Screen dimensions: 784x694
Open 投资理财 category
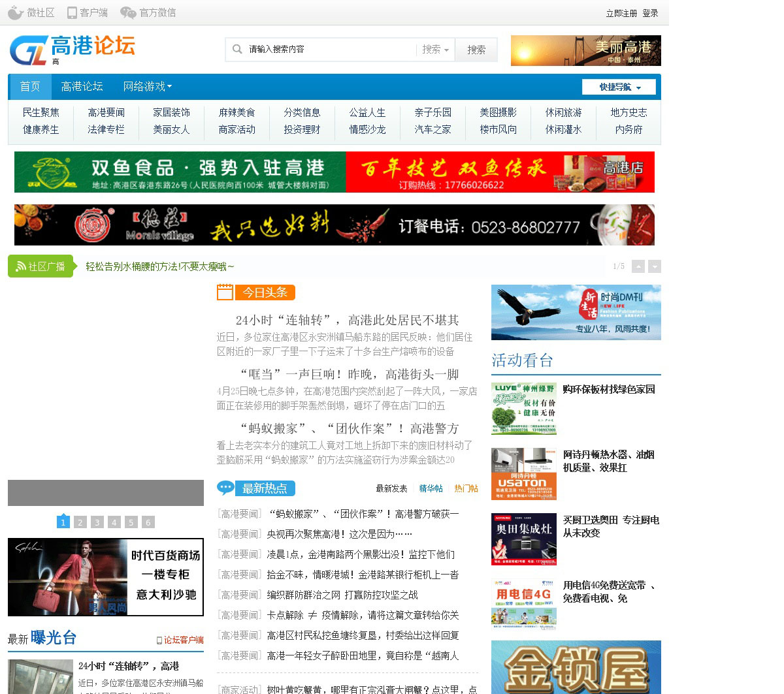[302, 129]
